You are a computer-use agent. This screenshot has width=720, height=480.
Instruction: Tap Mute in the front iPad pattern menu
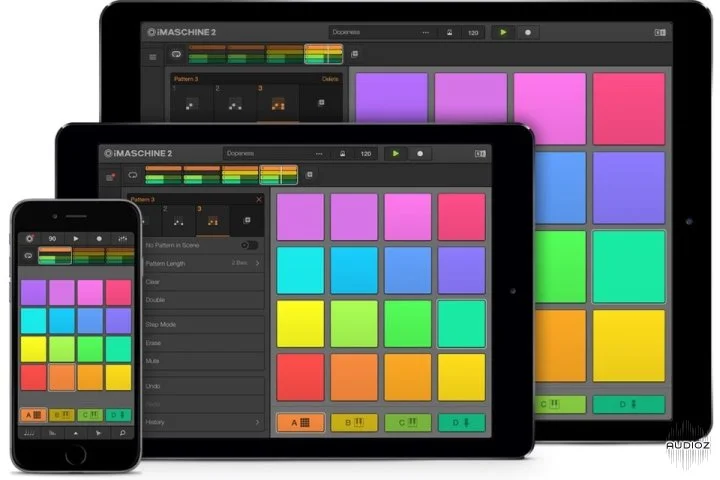tap(203, 361)
